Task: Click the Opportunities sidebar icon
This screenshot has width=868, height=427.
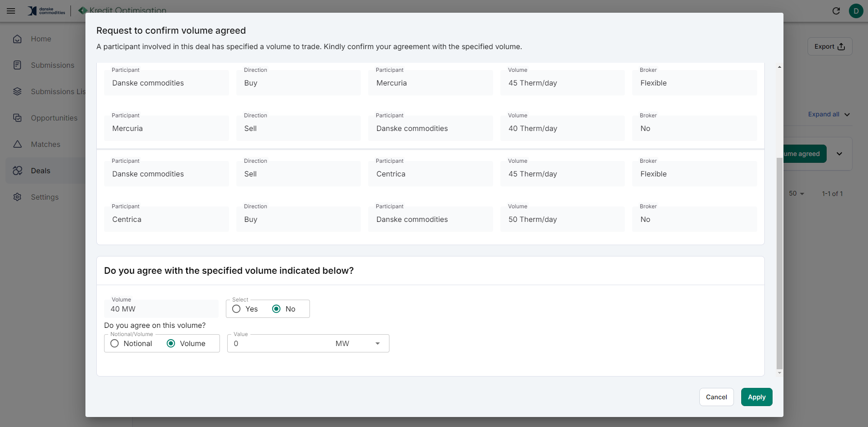Action: [17, 118]
